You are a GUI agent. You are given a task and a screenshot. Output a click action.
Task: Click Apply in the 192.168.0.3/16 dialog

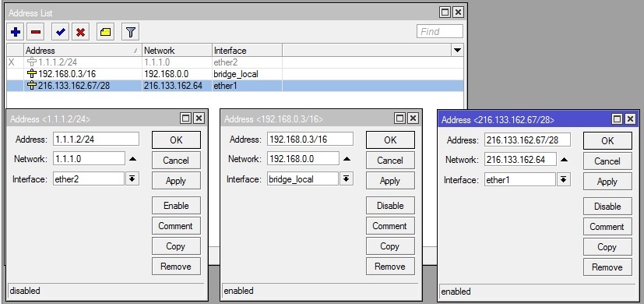390,181
